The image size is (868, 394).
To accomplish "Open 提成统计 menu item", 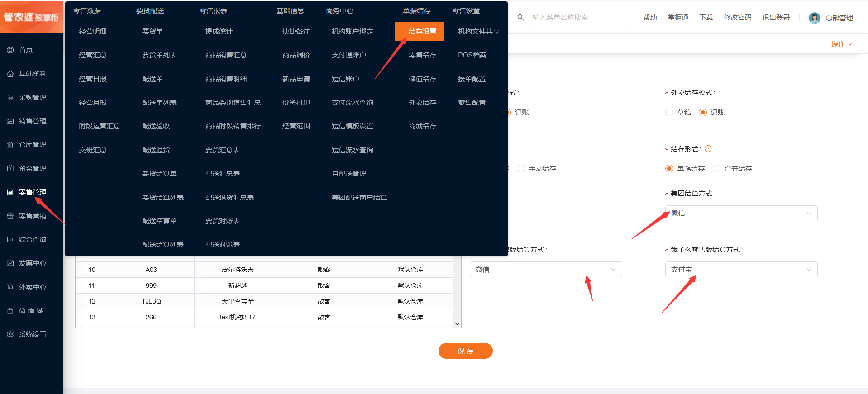I will click(x=219, y=32).
